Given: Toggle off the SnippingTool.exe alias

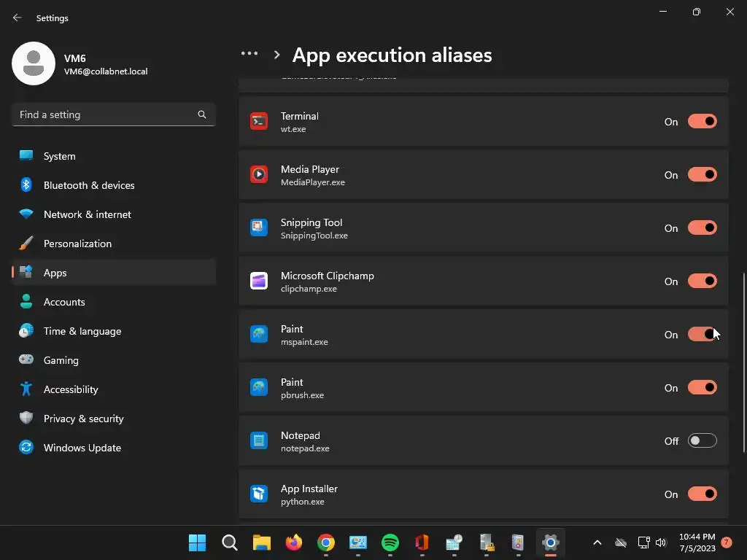Looking at the screenshot, I should [x=702, y=228].
